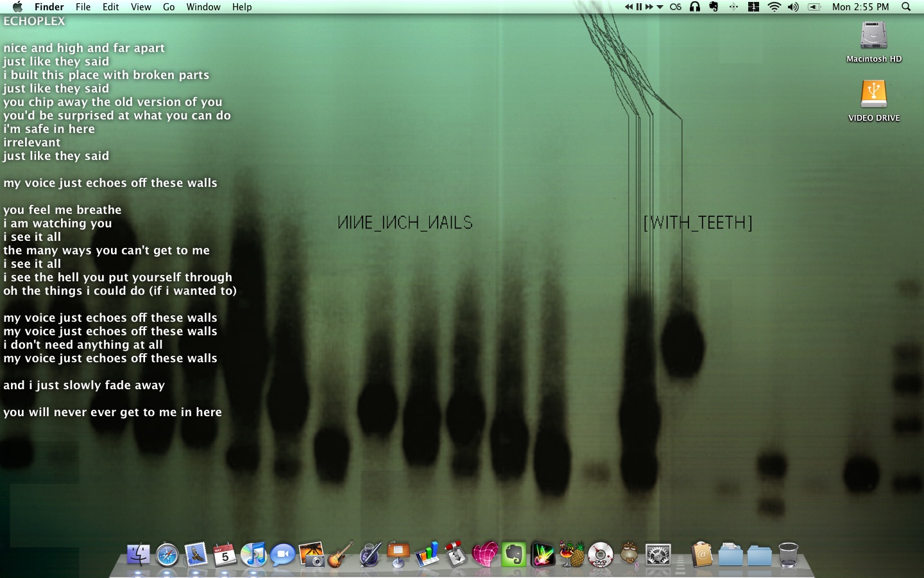This screenshot has width=924, height=578.
Task: Click the cocktail and pineapple Dock icon
Action: 572,554
